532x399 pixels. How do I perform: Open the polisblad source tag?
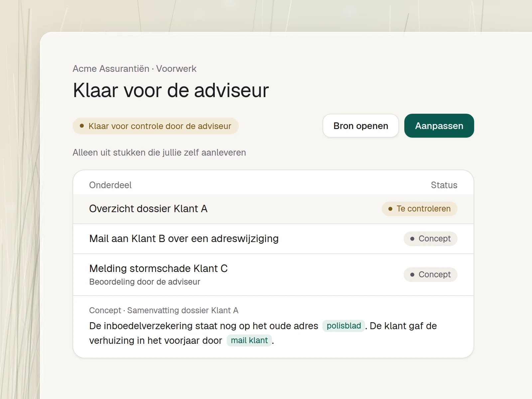[x=343, y=326]
